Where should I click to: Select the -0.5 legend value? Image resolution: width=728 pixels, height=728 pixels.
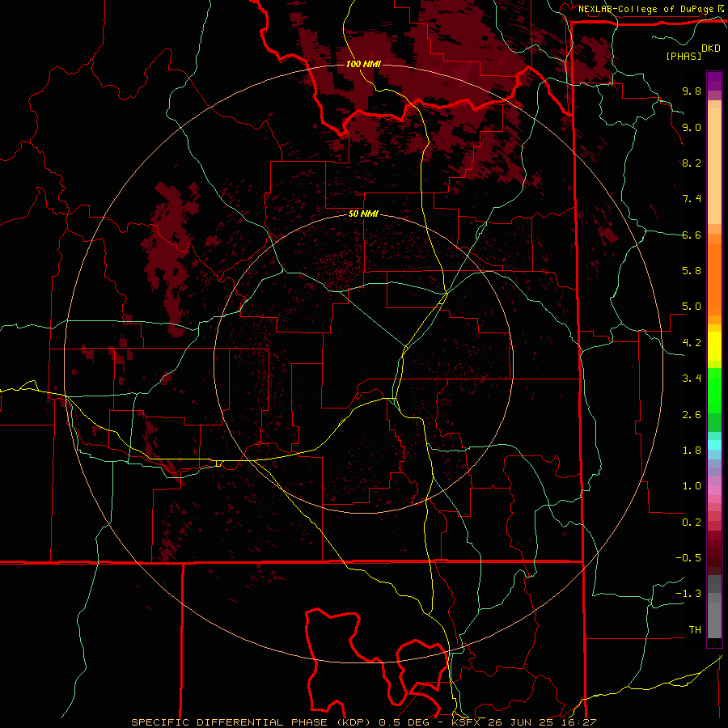pos(688,558)
